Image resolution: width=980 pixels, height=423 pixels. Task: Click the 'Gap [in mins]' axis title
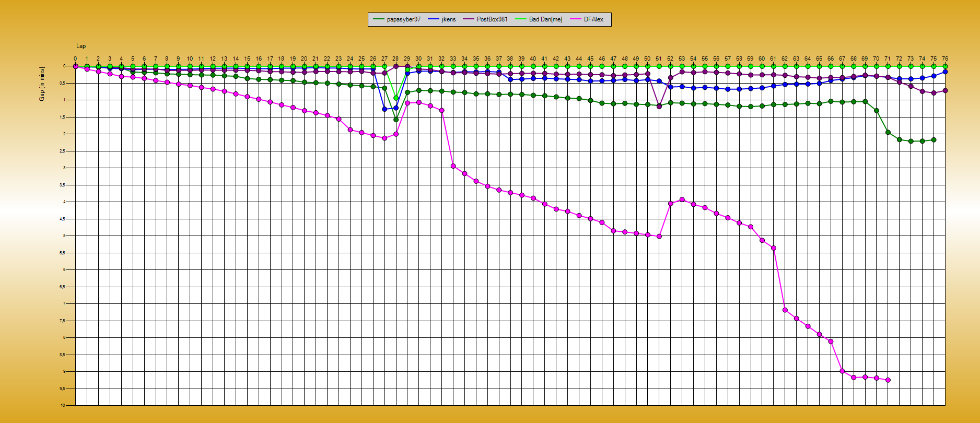pyautogui.click(x=42, y=84)
